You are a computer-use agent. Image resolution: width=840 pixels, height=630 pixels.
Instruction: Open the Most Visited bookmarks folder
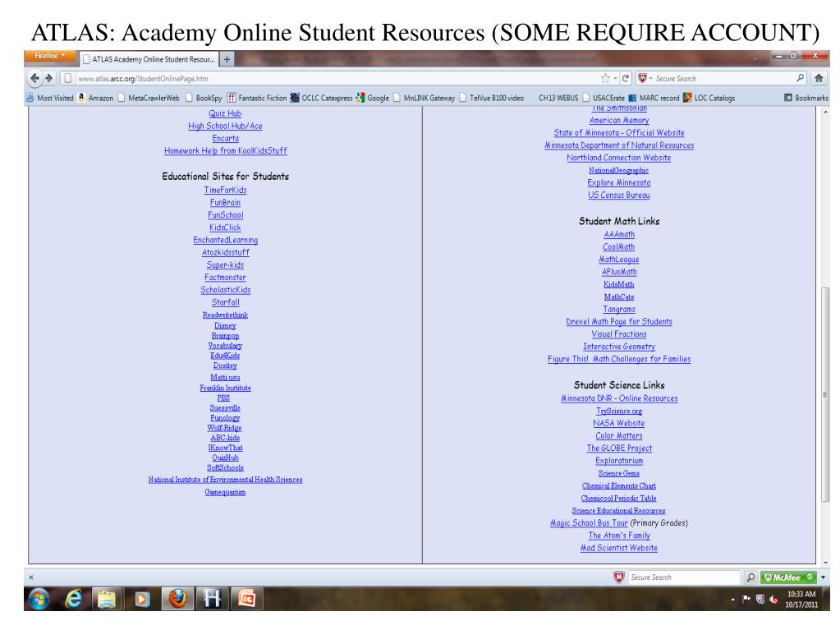coord(49,98)
